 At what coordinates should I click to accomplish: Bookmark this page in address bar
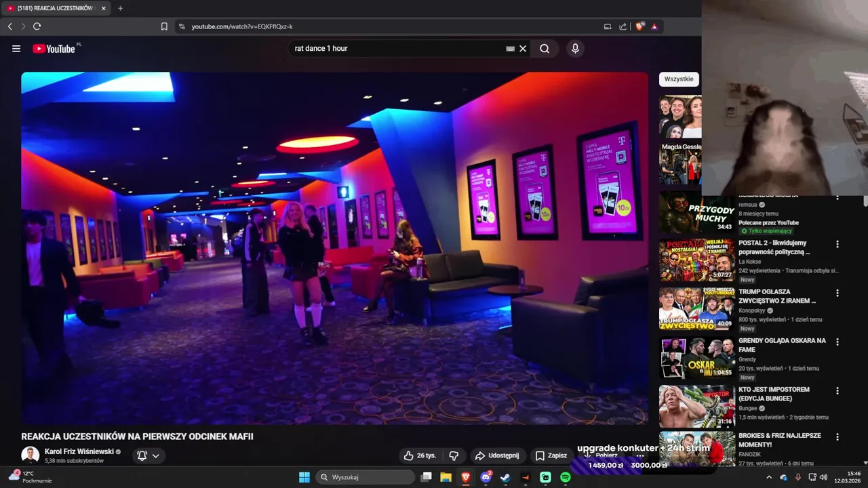pos(164,26)
